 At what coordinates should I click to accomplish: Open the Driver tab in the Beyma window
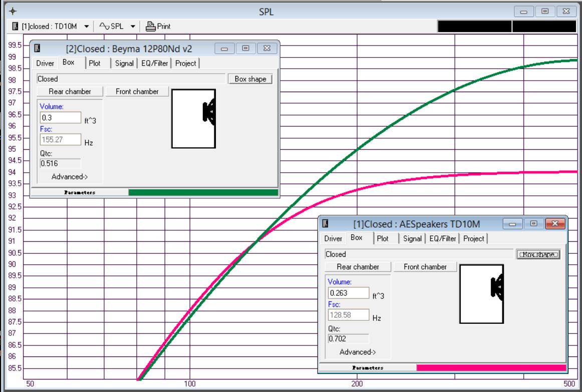[x=45, y=63]
